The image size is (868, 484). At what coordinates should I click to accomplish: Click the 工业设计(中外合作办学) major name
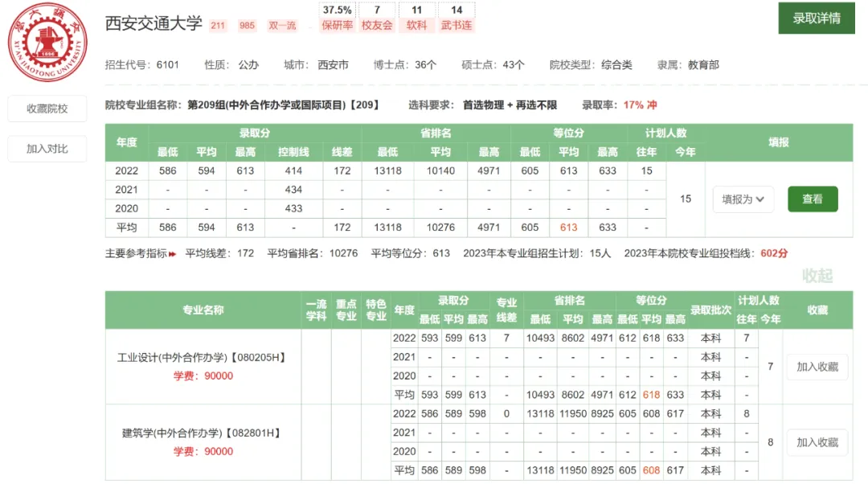[x=202, y=357]
